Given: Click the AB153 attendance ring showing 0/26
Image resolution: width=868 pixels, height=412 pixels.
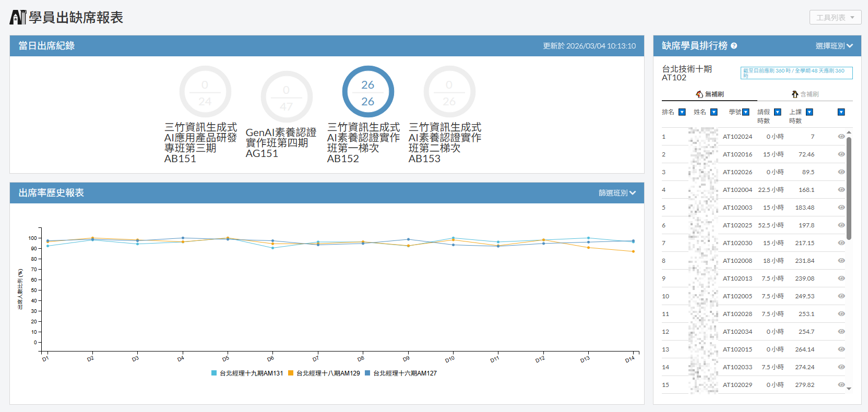Looking at the screenshot, I should click(449, 92).
